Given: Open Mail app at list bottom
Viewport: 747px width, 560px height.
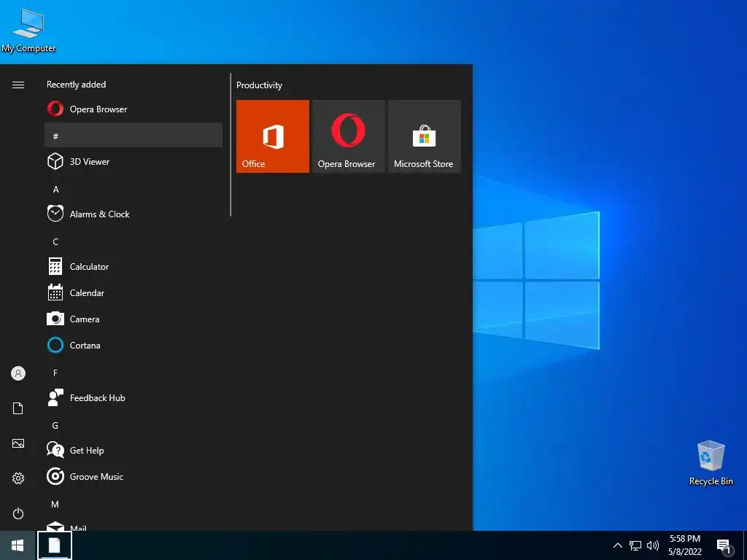Looking at the screenshot, I should [x=133, y=526].
